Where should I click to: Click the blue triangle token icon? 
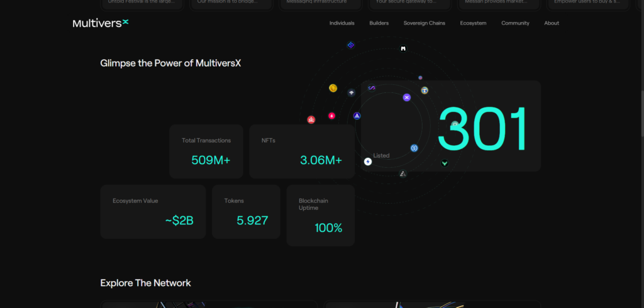[x=357, y=116]
